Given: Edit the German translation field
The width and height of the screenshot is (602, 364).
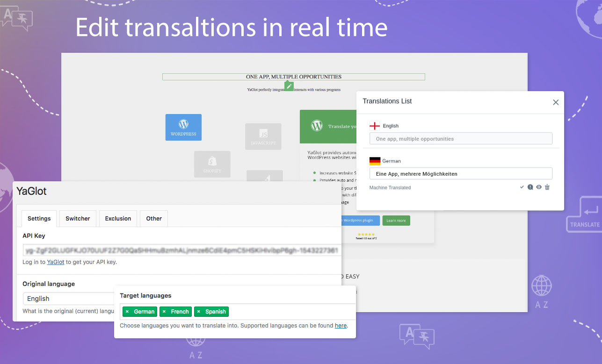Looking at the screenshot, I should point(461,174).
